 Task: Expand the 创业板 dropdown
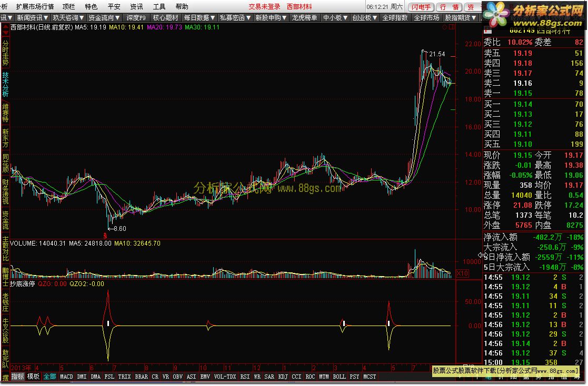(364, 17)
